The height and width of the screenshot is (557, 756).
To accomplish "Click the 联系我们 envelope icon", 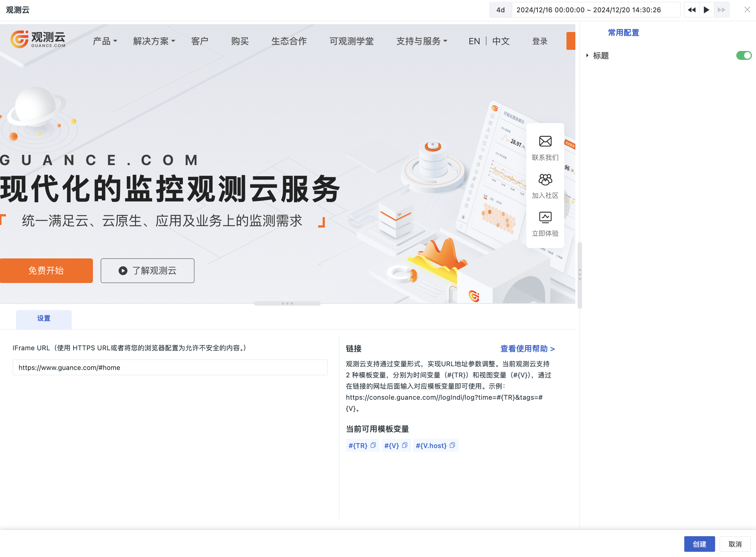I will pos(545,141).
